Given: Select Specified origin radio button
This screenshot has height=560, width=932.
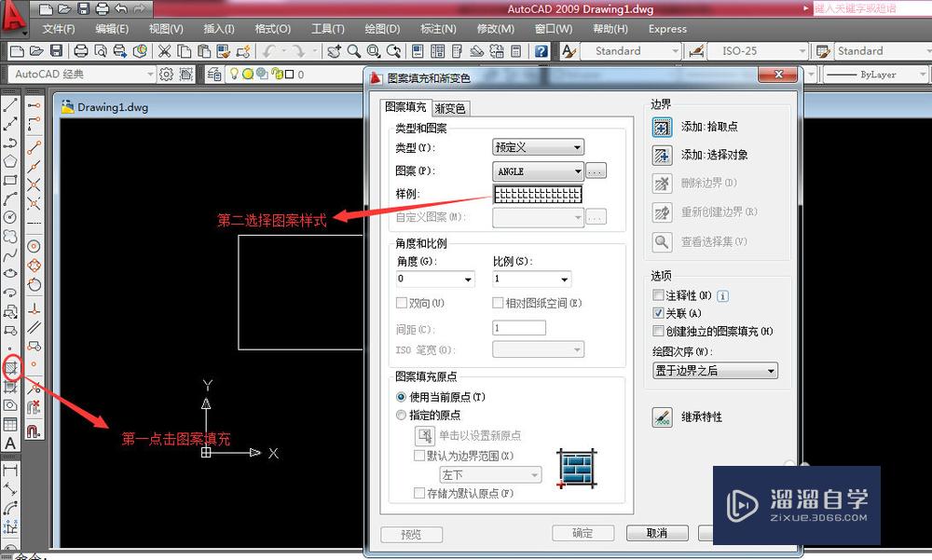Looking at the screenshot, I should coord(401,415).
